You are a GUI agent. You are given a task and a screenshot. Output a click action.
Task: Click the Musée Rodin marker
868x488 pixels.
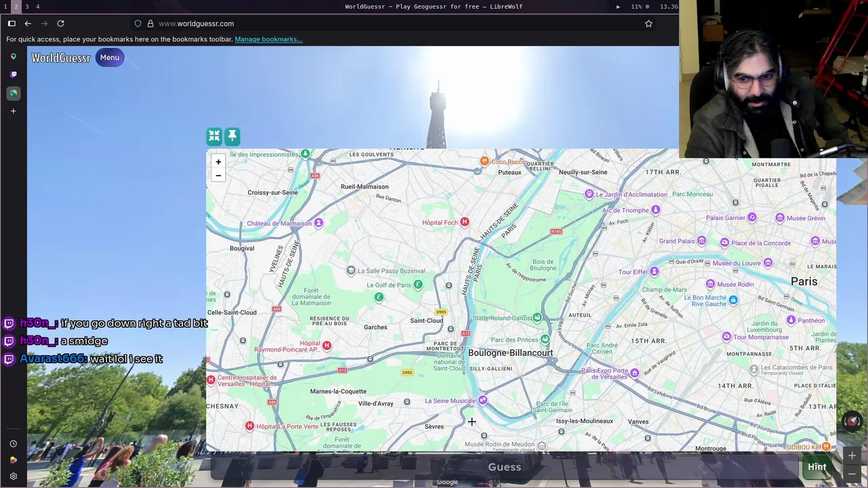pyautogui.click(x=710, y=285)
